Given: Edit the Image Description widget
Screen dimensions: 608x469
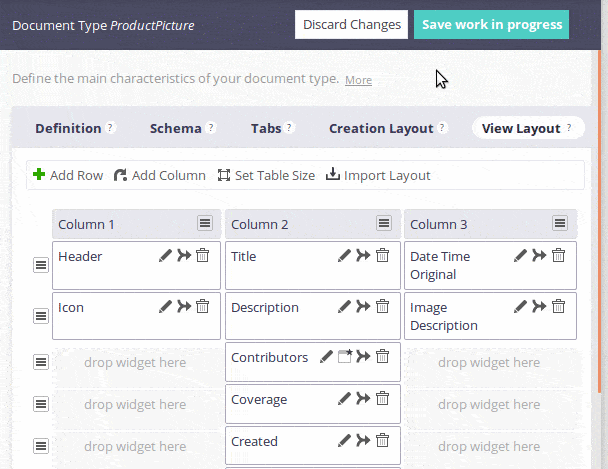Looking at the screenshot, I should coord(520,306).
